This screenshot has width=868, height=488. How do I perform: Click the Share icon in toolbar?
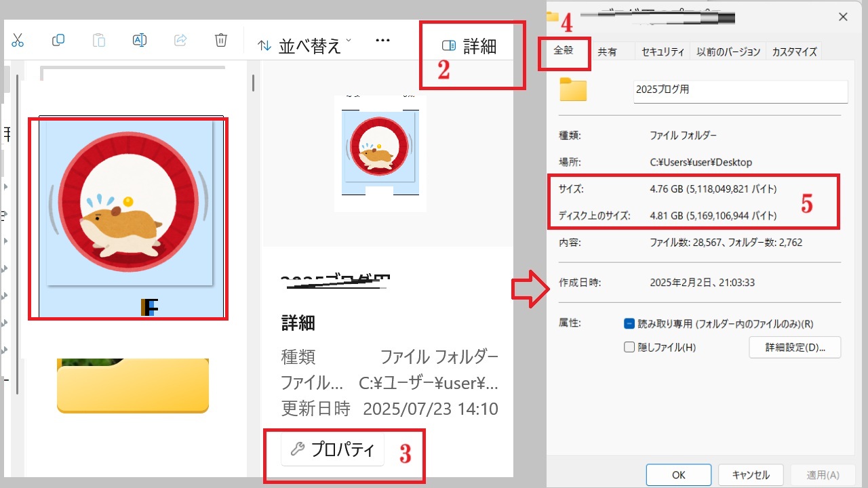(x=180, y=41)
